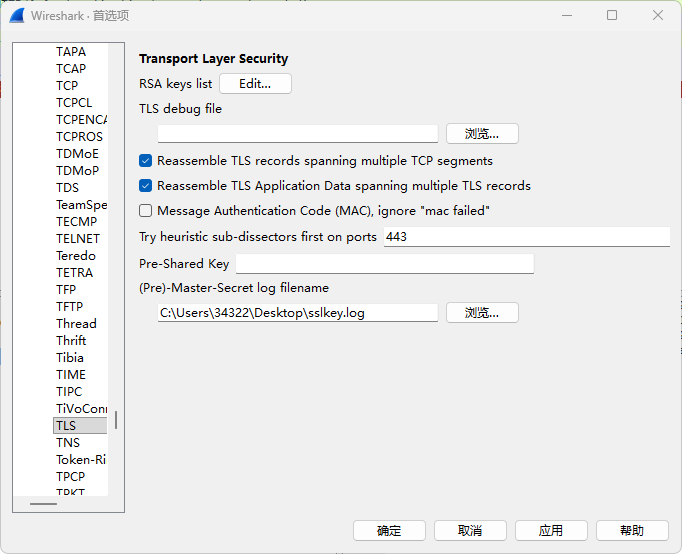Toggle reassemble TLS Application Data checkbox
Screen dimensions: 682x554
(145, 186)
